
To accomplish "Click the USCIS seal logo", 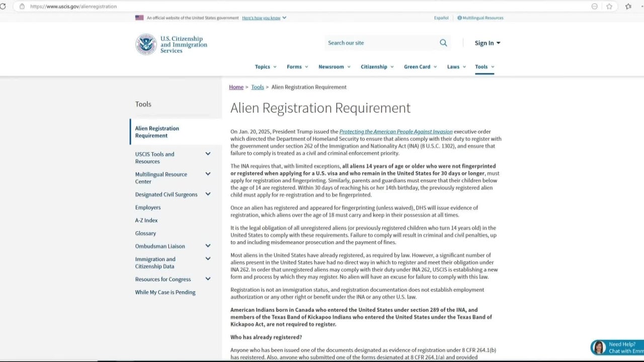I will [146, 44].
